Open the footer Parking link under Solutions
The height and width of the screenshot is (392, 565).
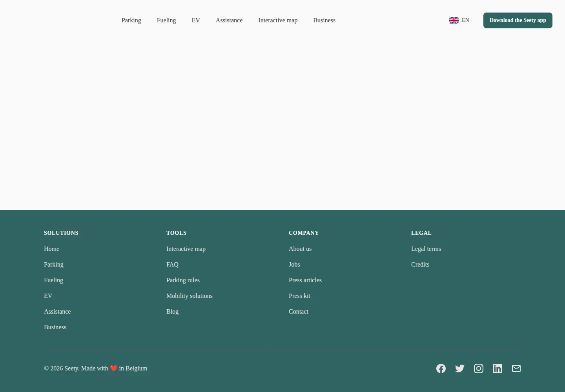pos(54,265)
